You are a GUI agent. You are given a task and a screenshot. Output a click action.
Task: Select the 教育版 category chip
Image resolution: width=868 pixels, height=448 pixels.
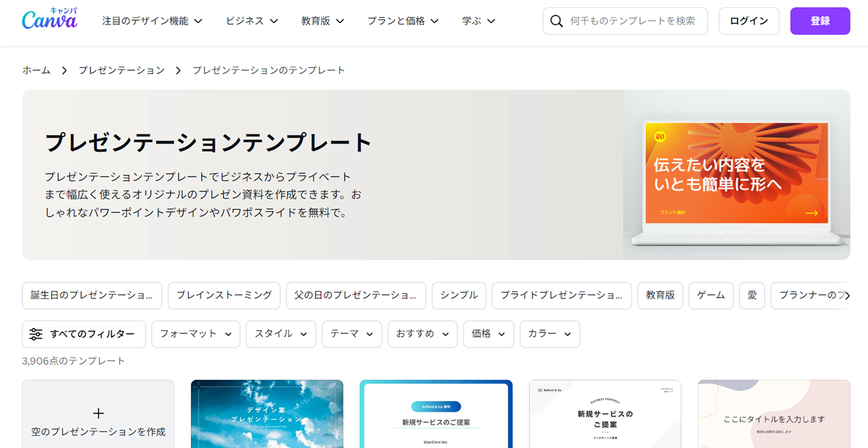660,296
